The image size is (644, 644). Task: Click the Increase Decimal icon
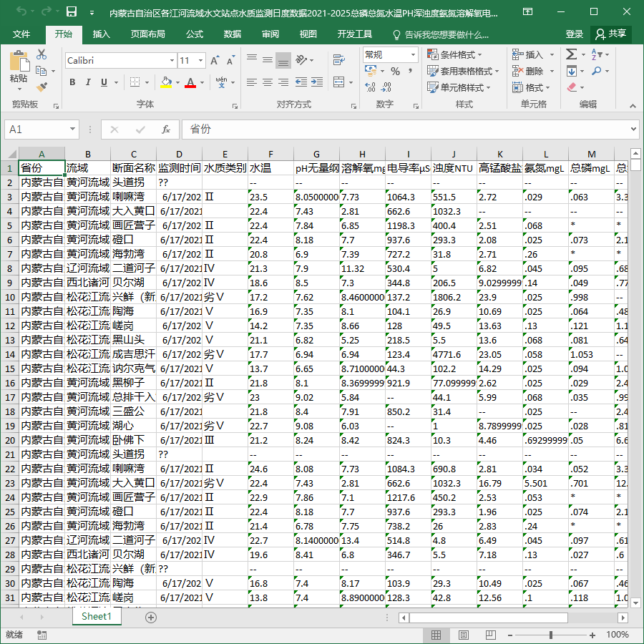click(x=370, y=87)
